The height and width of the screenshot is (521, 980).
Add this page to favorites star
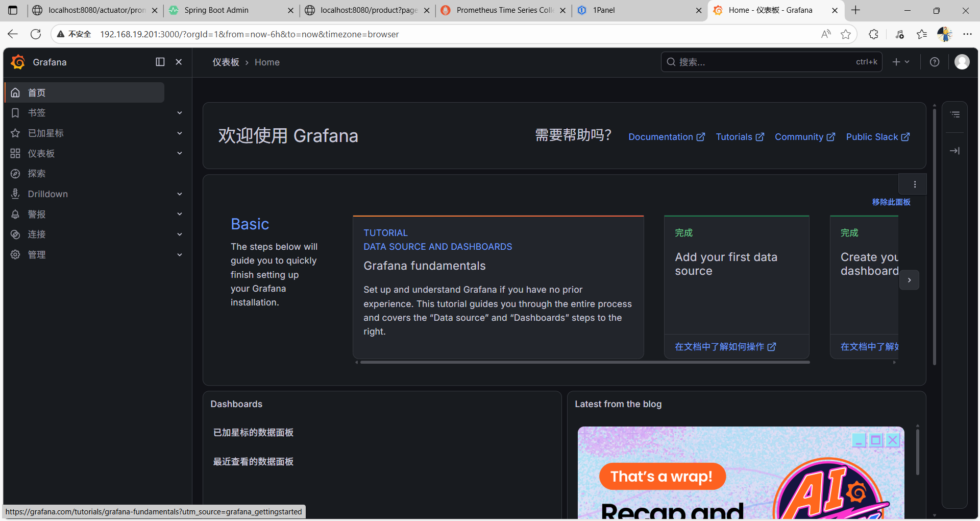pyautogui.click(x=846, y=34)
